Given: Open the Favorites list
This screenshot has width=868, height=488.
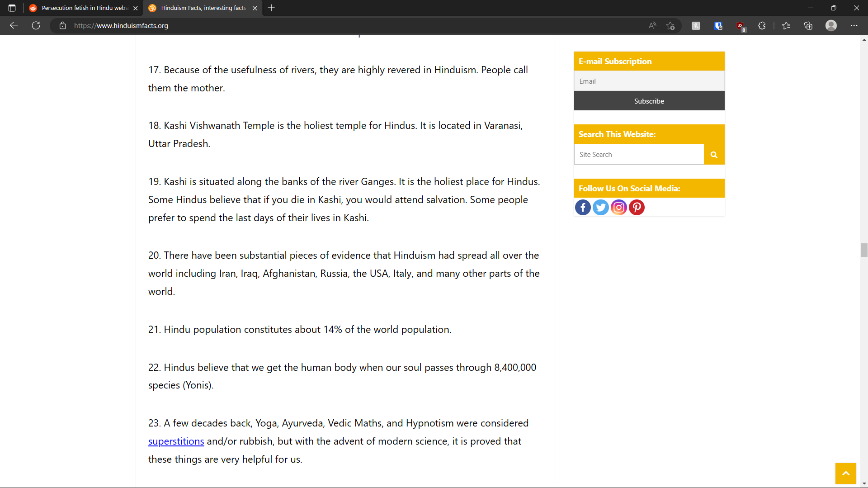Looking at the screenshot, I should pyautogui.click(x=786, y=26).
